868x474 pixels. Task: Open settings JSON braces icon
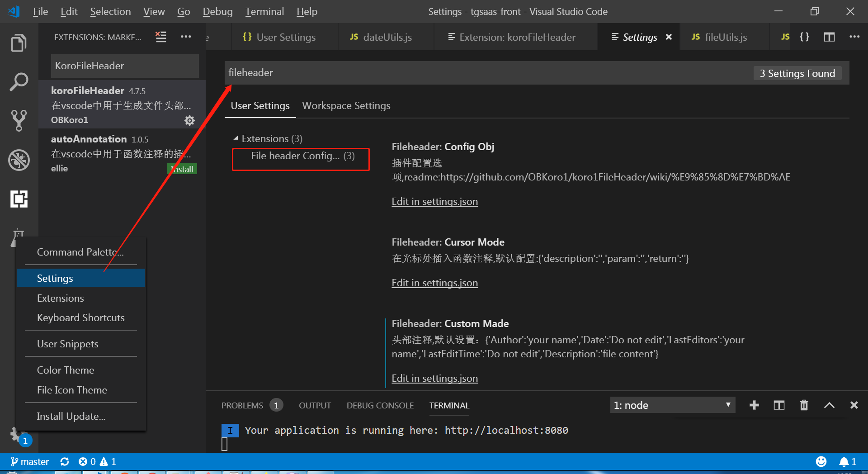pos(804,37)
